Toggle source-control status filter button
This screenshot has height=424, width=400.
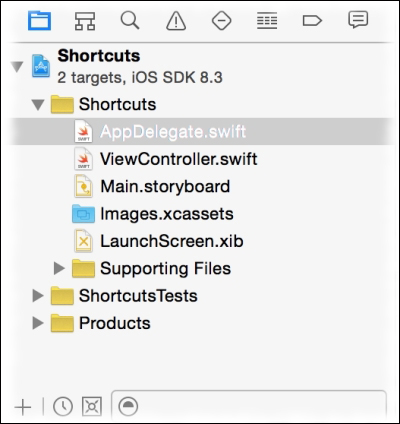coord(92,406)
